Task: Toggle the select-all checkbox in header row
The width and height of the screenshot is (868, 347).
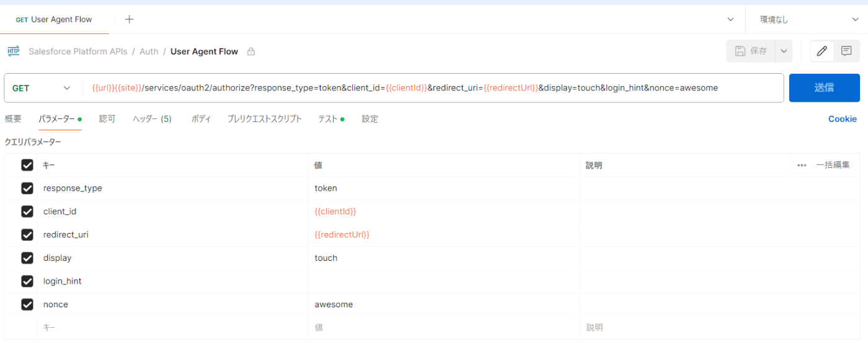Action: click(27, 165)
